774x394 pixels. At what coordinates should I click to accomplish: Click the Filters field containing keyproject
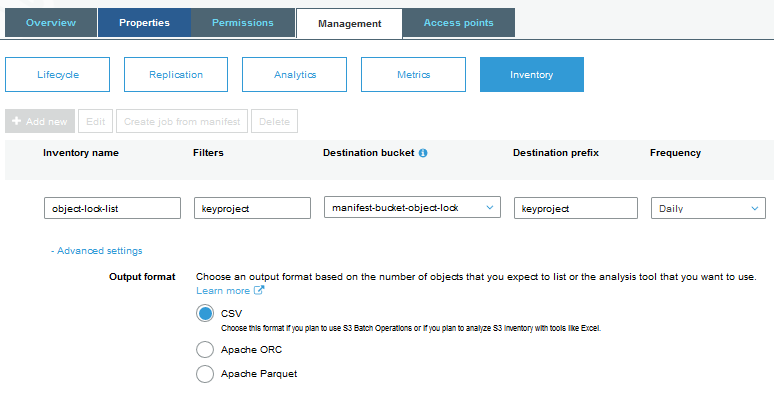(x=252, y=208)
